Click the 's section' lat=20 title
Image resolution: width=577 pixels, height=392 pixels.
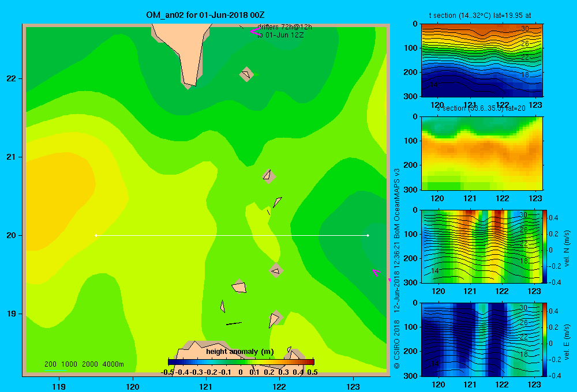pos(481,108)
